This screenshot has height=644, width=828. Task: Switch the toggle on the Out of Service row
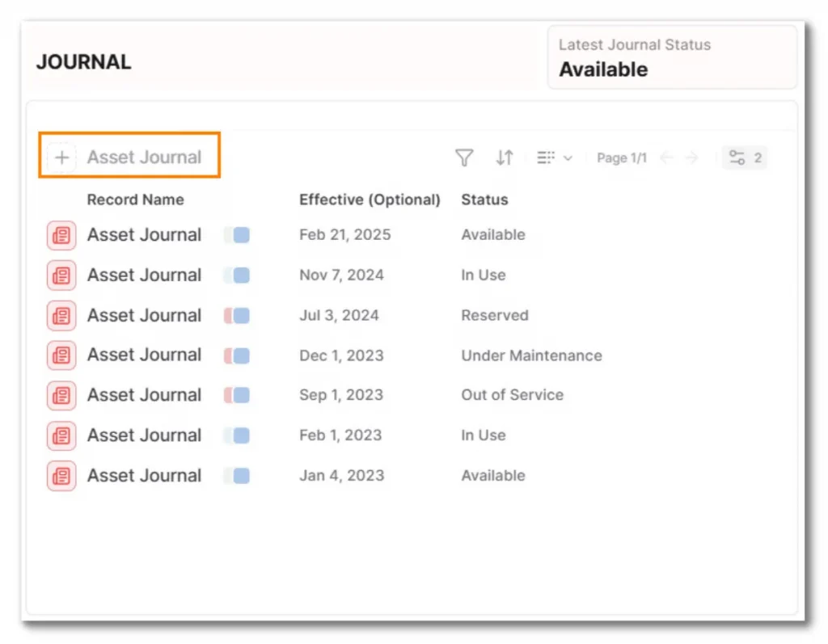[x=237, y=395]
